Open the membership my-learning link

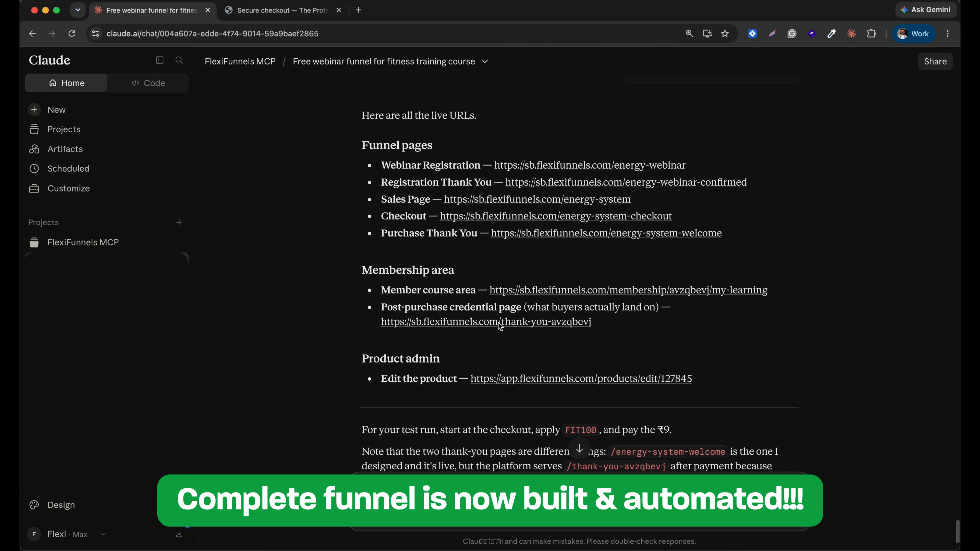coord(628,290)
